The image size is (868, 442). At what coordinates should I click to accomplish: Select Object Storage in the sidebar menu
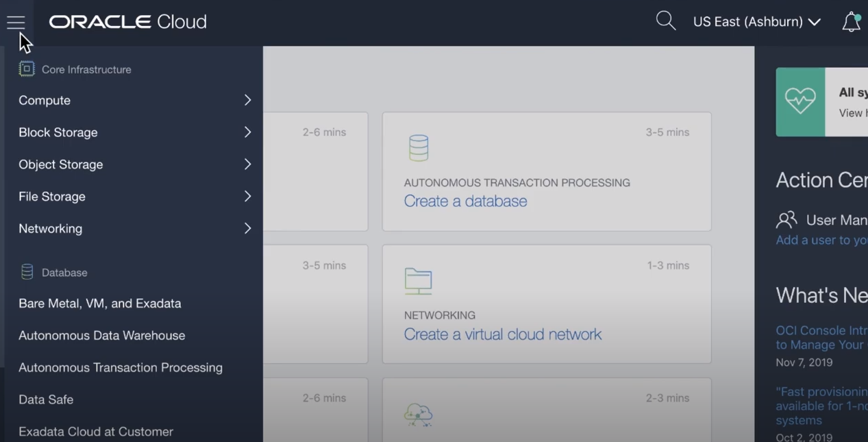(x=60, y=164)
